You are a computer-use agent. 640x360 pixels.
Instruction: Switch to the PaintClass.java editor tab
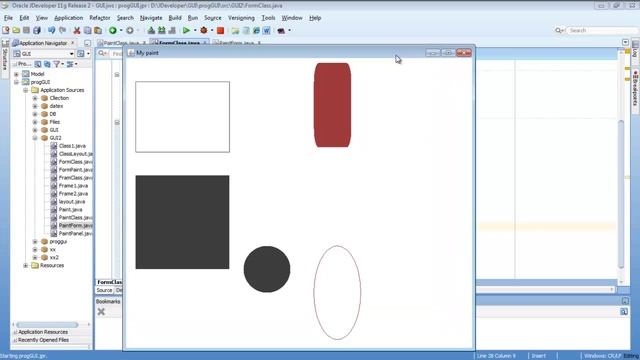point(121,42)
